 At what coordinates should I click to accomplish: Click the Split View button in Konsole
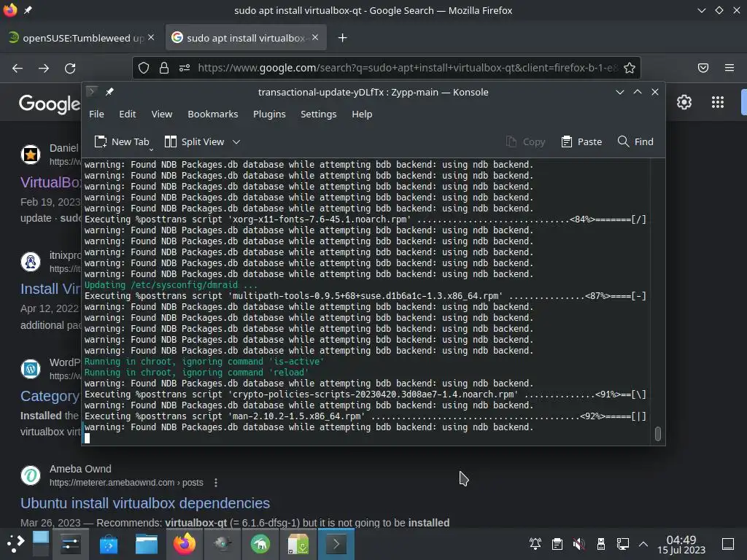click(x=194, y=141)
